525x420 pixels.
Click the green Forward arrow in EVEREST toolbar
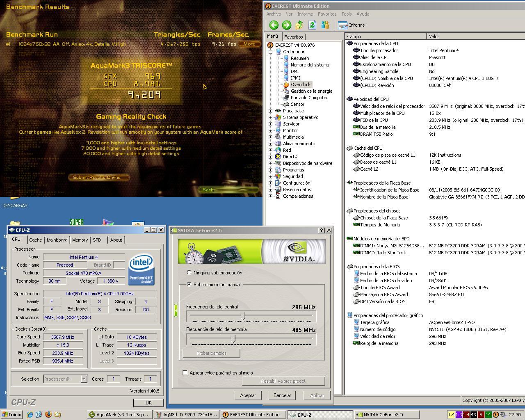(x=286, y=25)
